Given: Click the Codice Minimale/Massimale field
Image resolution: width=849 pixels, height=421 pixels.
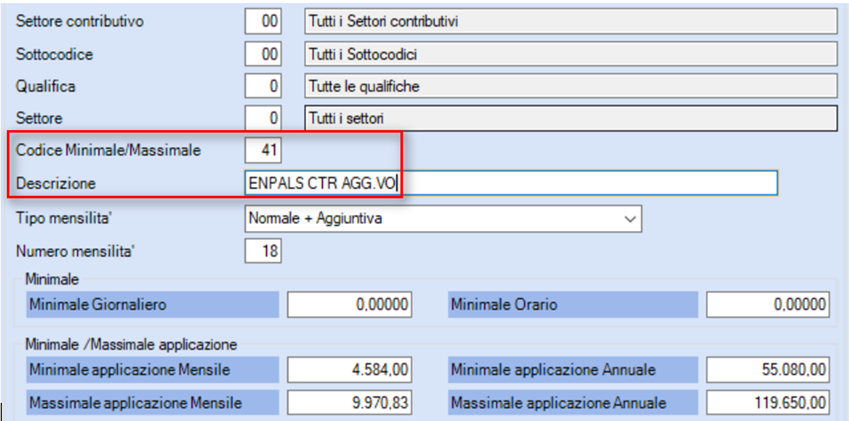Looking at the screenshot, I should click(x=263, y=150).
